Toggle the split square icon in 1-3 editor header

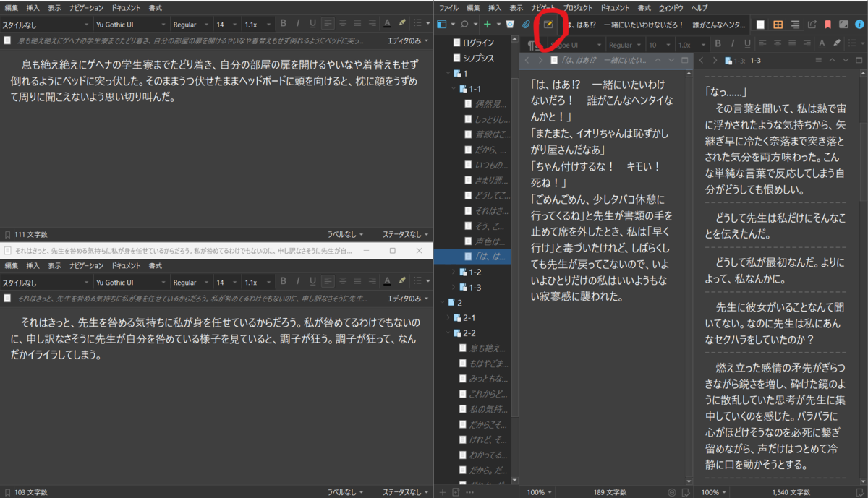(x=859, y=60)
